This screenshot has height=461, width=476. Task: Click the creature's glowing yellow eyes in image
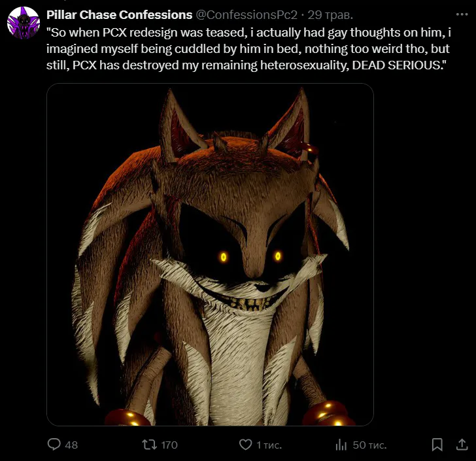(x=250, y=256)
